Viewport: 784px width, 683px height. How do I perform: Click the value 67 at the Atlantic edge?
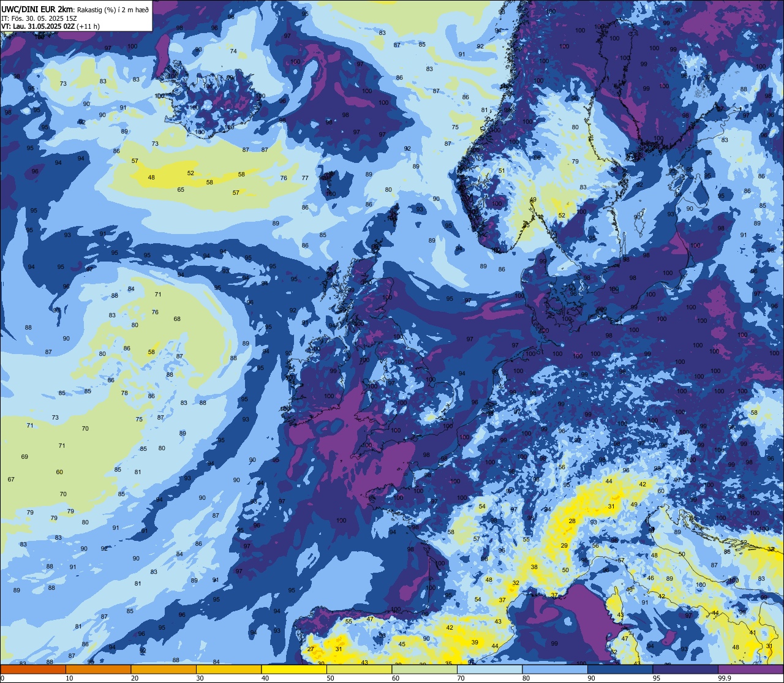point(11,479)
